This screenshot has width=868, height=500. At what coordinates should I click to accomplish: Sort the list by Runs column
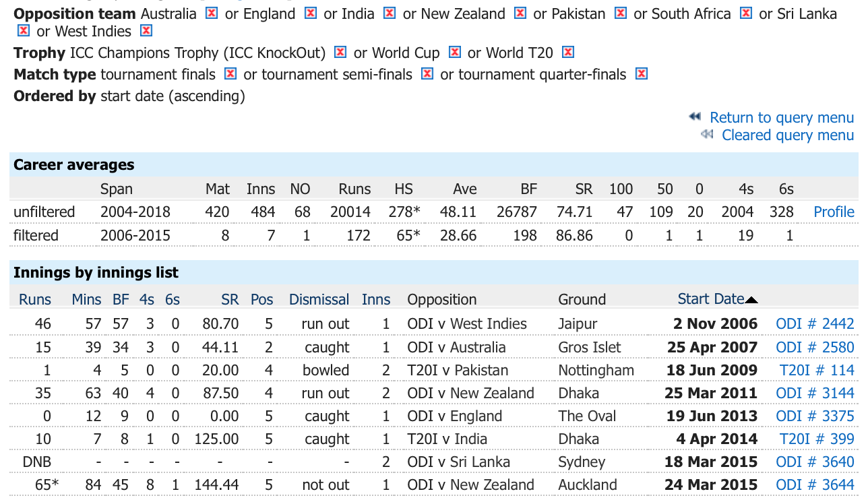coord(35,299)
